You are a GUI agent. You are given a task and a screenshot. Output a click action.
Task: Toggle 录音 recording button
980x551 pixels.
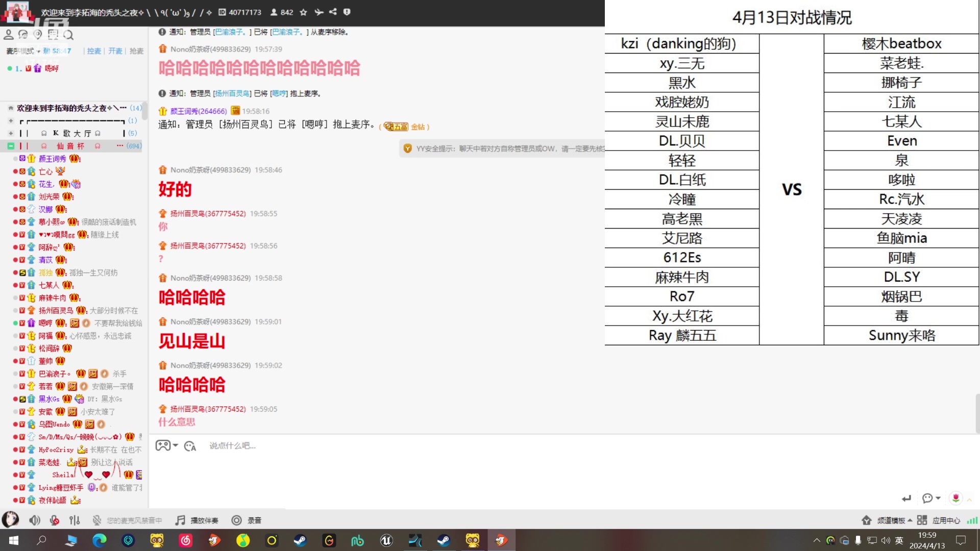247,520
